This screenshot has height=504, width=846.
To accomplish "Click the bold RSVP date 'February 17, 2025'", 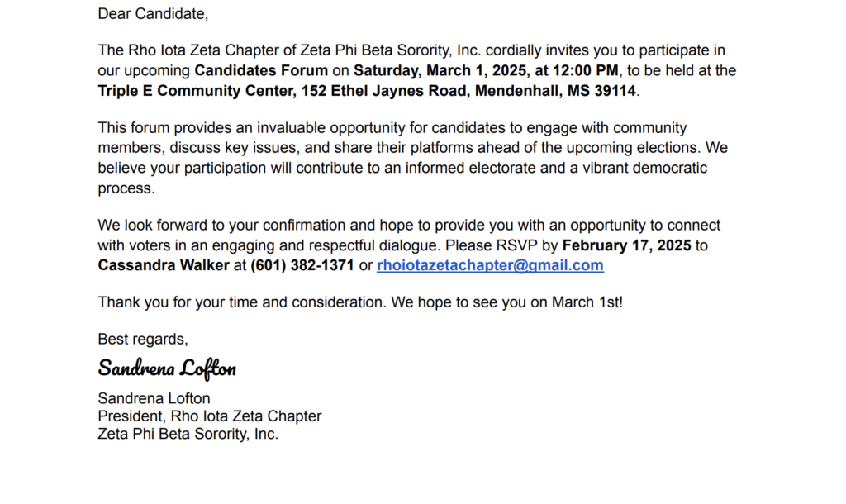I will click(626, 245).
